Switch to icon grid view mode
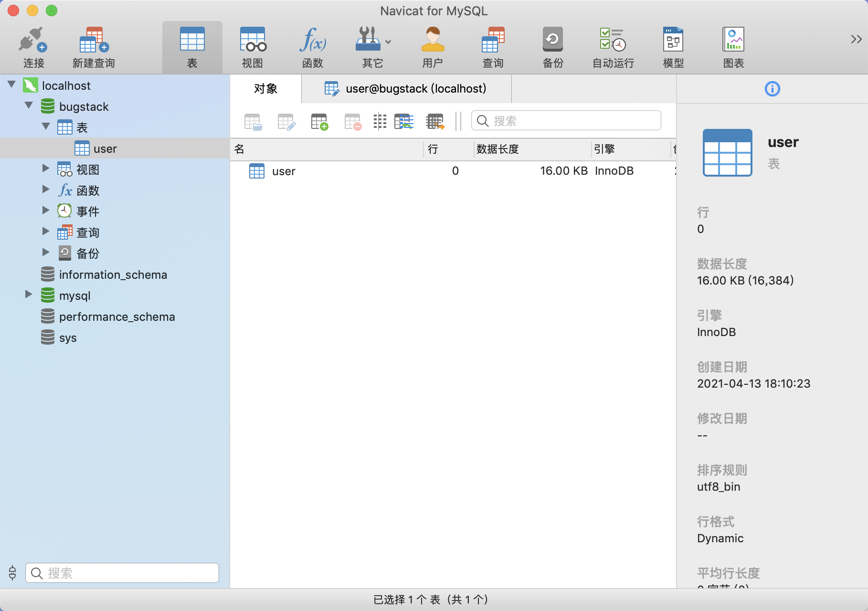The width and height of the screenshot is (868, 611). tap(380, 121)
